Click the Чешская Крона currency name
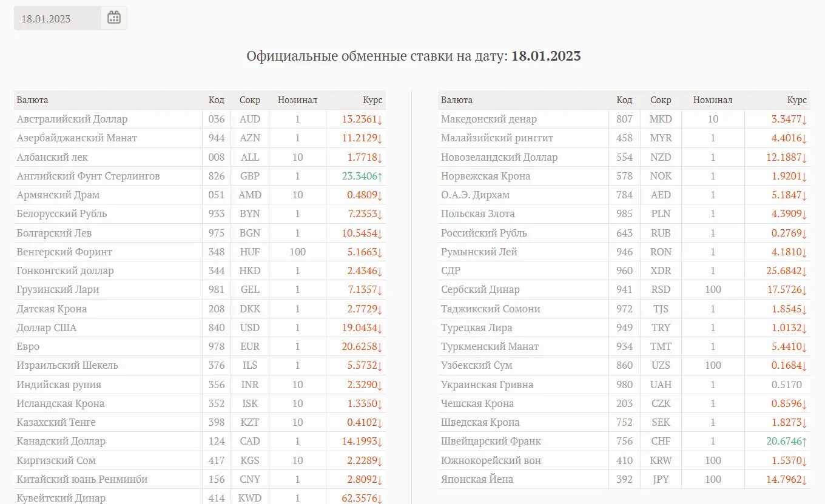This screenshot has height=504, width=825. pos(477,403)
